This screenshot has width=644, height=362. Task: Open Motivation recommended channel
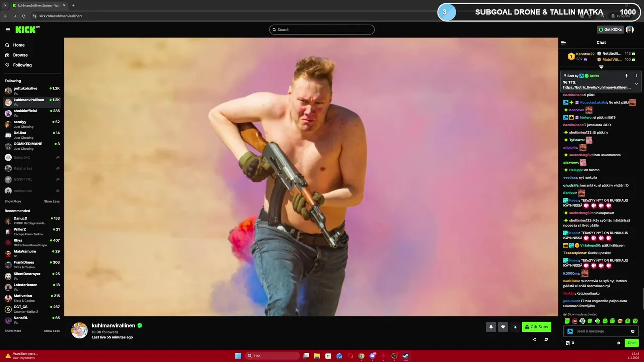(32, 298)
